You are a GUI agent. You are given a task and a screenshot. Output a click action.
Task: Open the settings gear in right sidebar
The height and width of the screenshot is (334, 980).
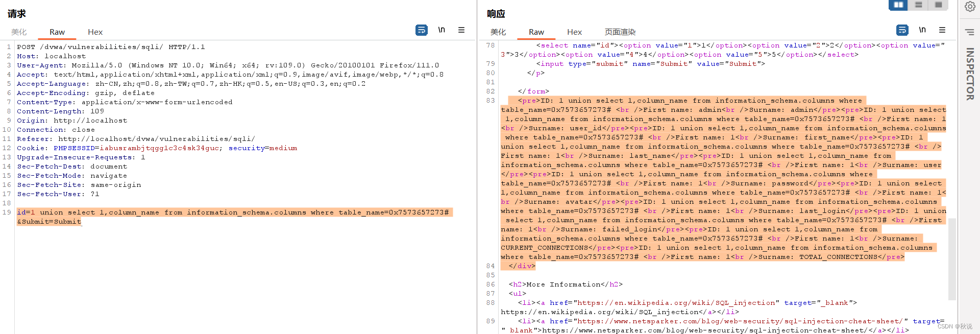[x=970, y=7]
